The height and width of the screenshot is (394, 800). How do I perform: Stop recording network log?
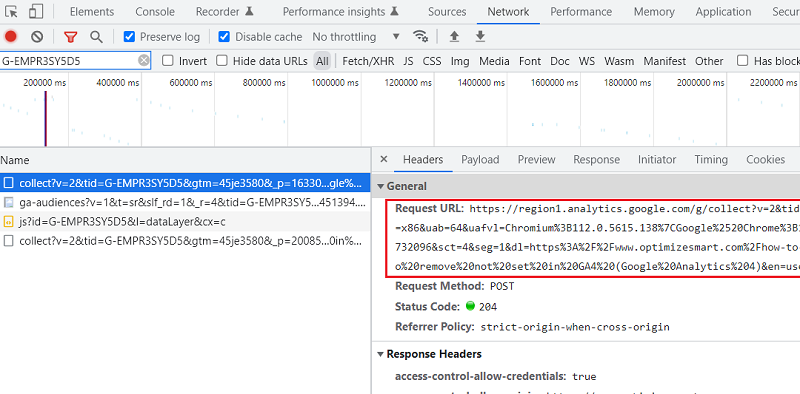[x=11, y=36]
